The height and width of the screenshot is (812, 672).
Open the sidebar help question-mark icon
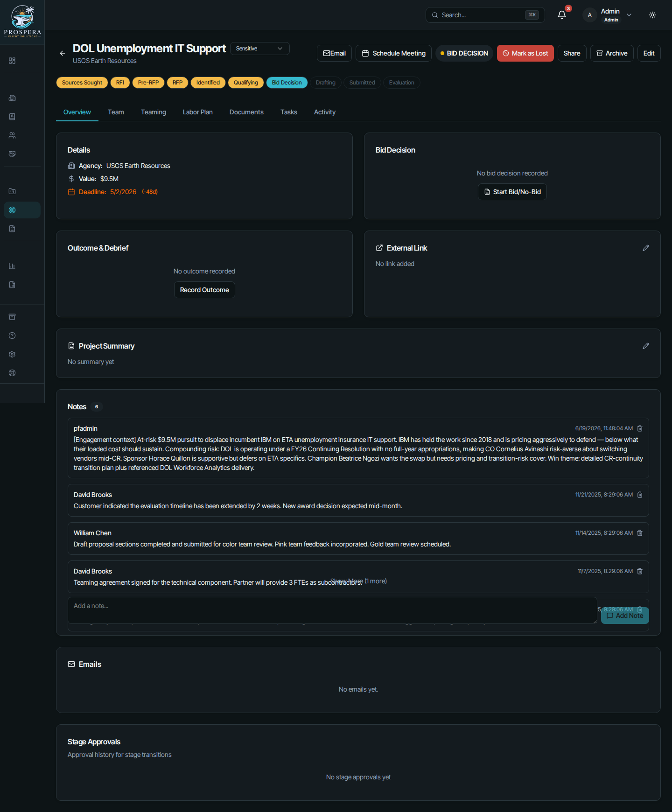[x=12, y=336]
